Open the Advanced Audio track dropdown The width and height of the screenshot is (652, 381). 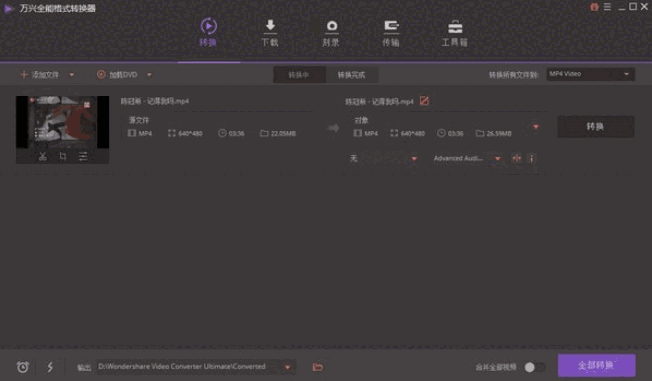[x=467, y=158]
